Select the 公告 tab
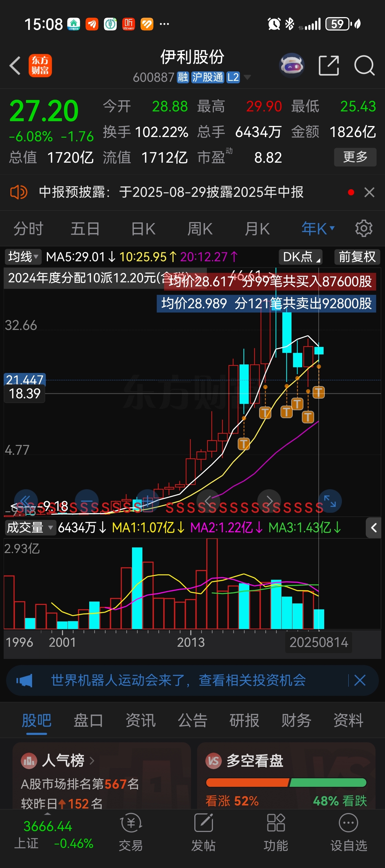Viewport: 385px width, 868px height. coord(192,721)
